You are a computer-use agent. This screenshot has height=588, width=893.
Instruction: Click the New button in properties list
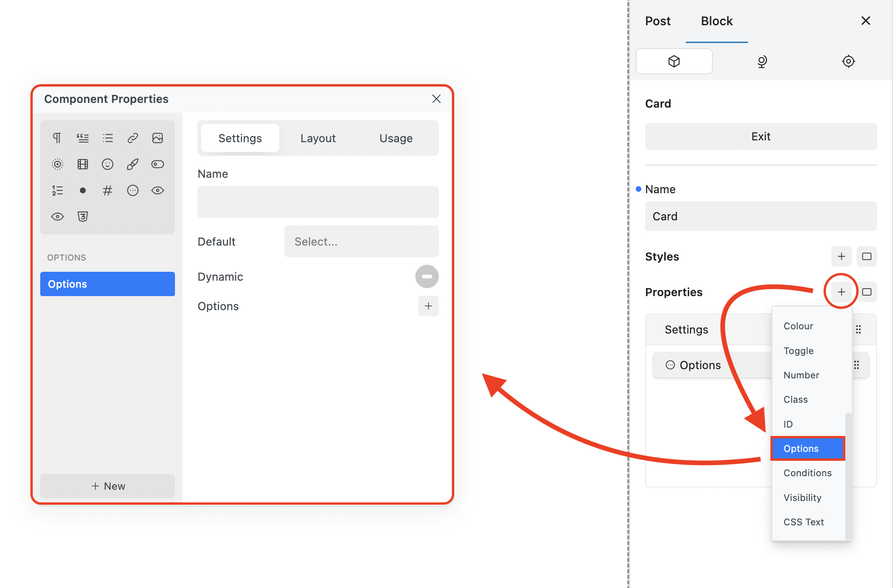click(x=108, y=486)
